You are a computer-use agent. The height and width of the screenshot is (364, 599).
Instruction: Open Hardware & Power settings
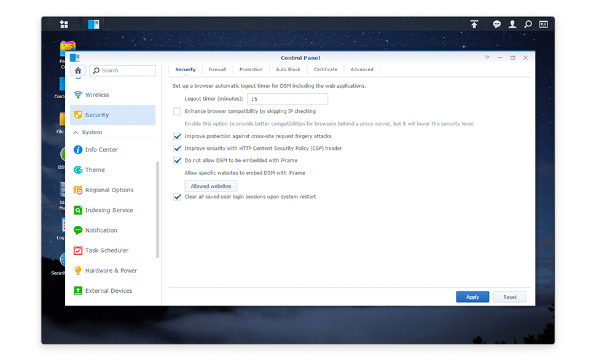click(x=112, y=271)
